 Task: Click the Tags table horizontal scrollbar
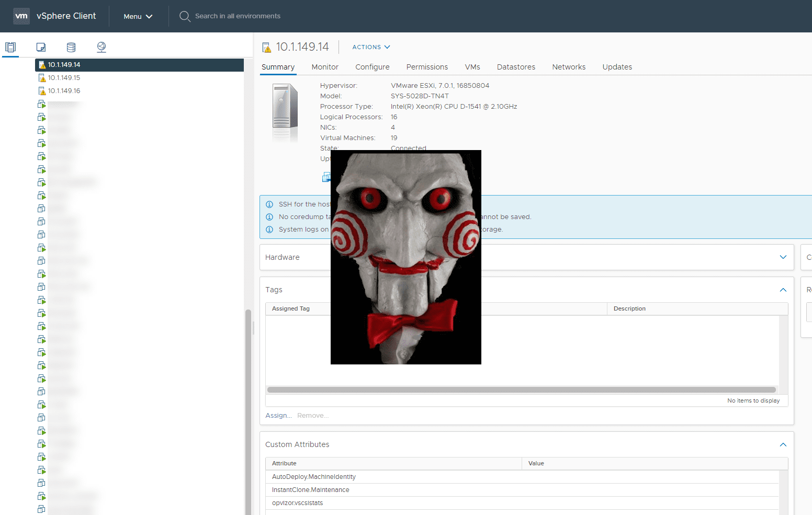point(521,390)
